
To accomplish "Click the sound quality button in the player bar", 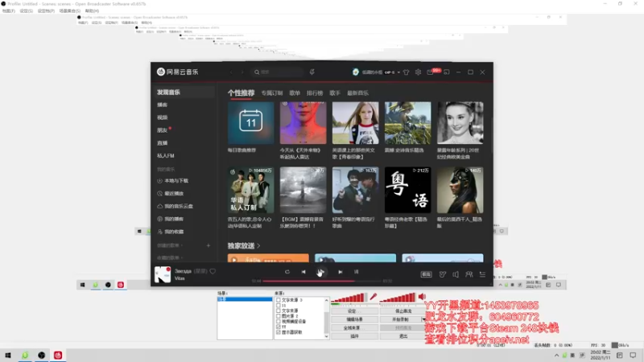I will click(427, 274).
